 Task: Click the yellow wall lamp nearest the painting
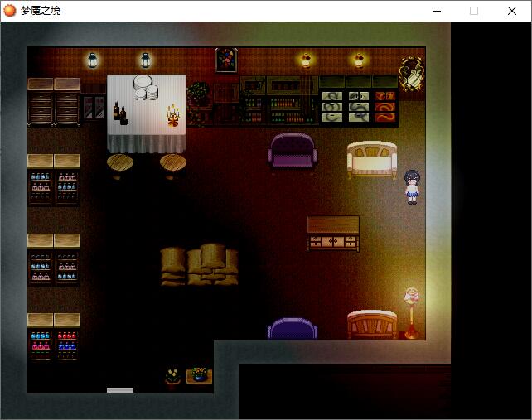[x=305, y=60]
